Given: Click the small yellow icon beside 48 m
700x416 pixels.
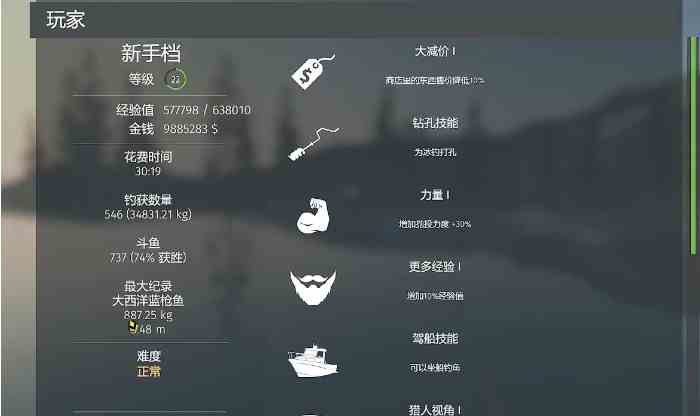Looking at the screenshot, I should pyautogui.click(x=133, y=328).
